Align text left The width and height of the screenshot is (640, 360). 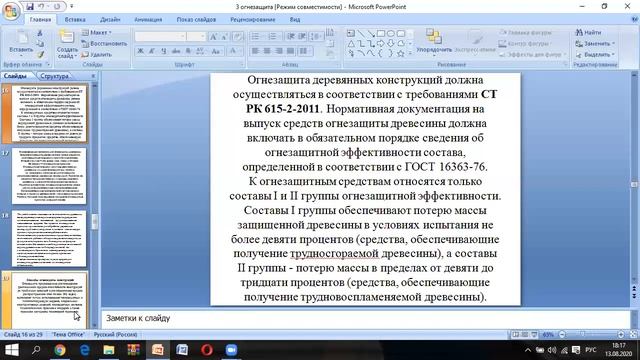click(x=256, y=51)
